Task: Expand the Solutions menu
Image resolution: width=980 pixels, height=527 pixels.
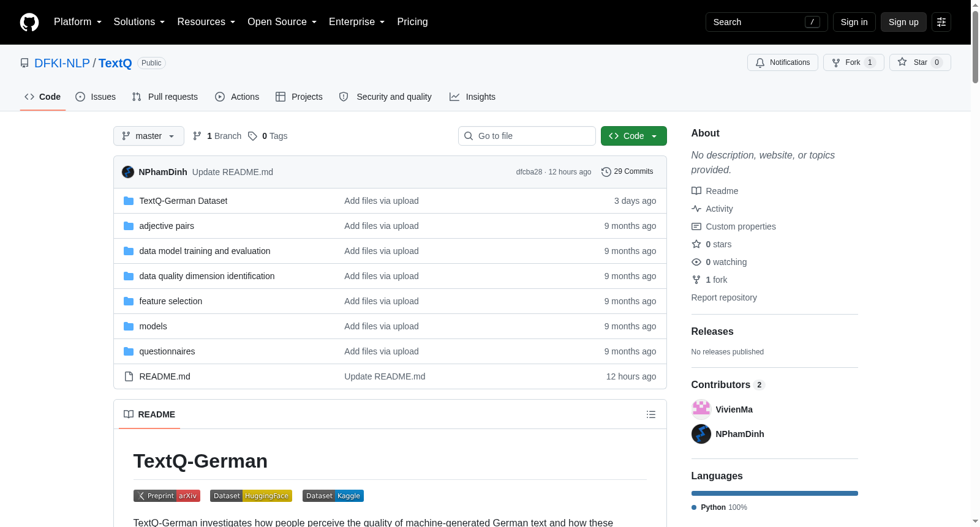Action: pos(139,22)
